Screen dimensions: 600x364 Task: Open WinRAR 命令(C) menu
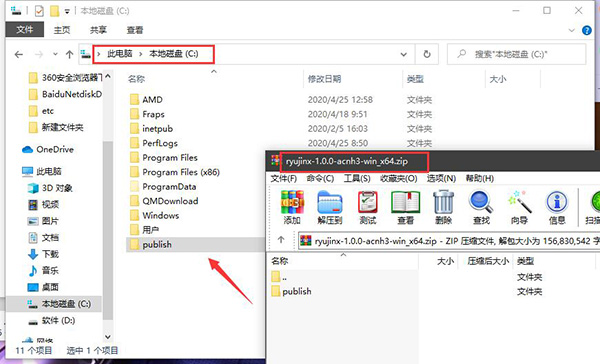(320, 178)
